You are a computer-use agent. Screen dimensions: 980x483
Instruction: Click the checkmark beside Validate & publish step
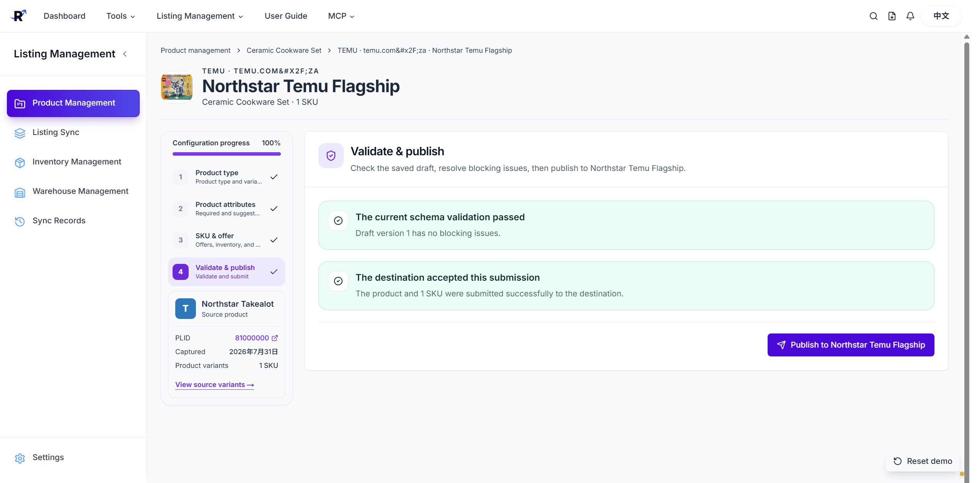(274, 272)
